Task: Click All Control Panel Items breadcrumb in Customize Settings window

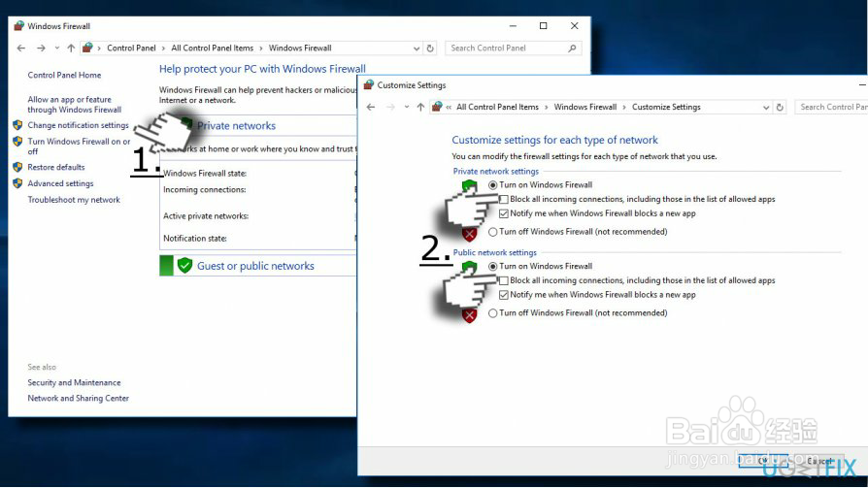Action: (x=497, y=108)
